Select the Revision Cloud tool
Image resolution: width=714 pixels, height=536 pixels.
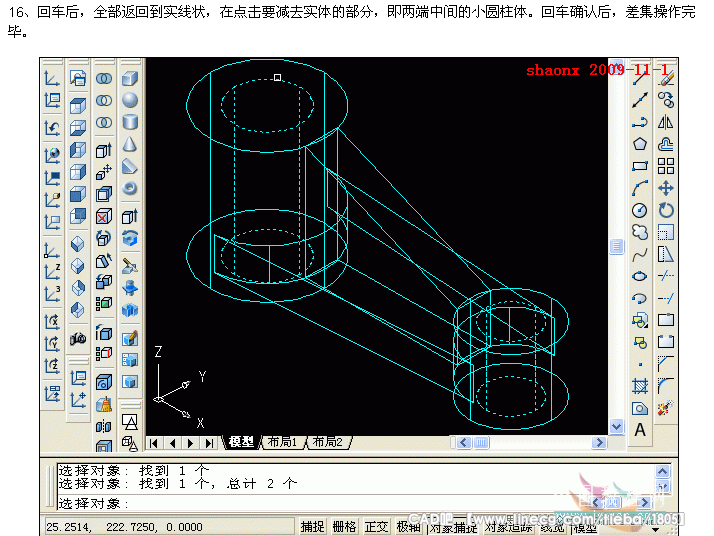pyautogui.click(x=640, y=232)
